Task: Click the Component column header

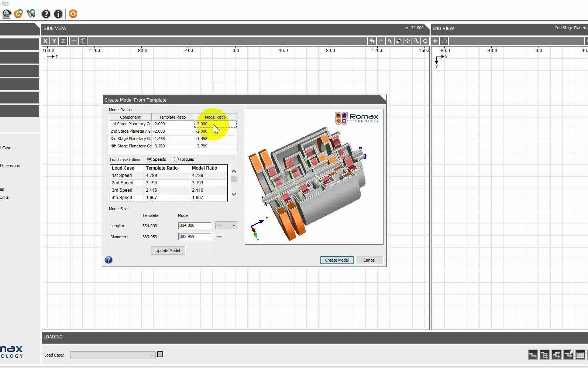Action: (x=130, y=117)
